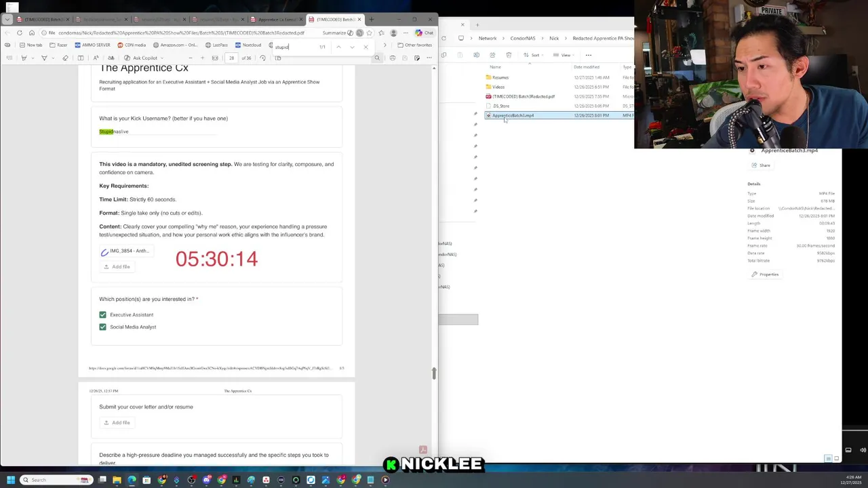Click the Explorer delete icon

pyautogui.click(x=509, y=55)
